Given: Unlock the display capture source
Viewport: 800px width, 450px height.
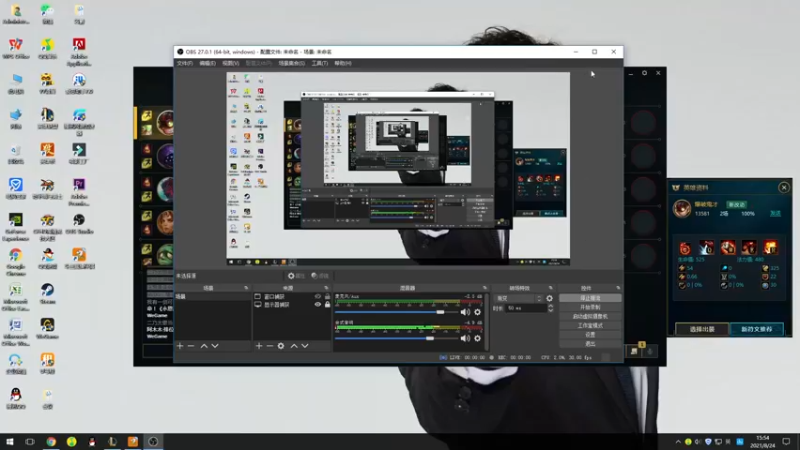Looking at the screenshot, I should point(328,305).
